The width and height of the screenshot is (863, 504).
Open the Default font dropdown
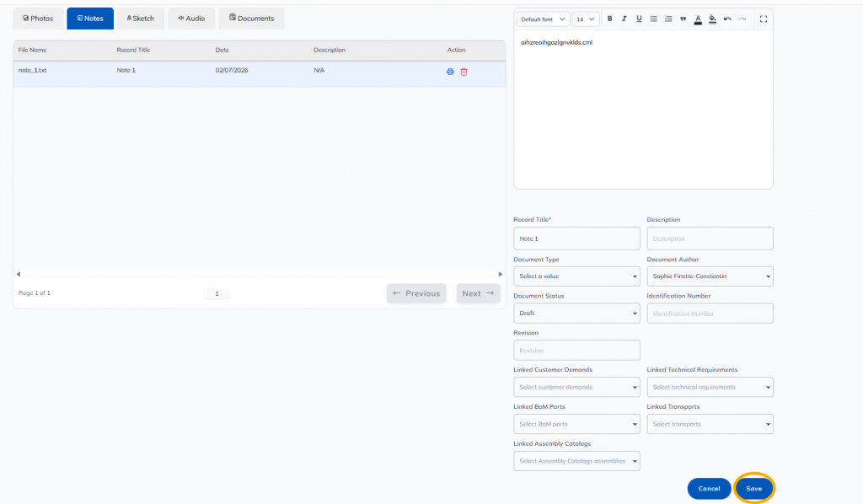543,19
